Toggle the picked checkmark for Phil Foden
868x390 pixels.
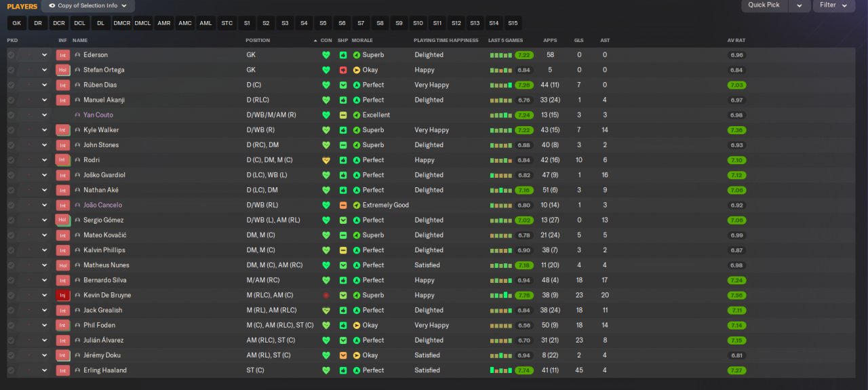coord(11,326)
